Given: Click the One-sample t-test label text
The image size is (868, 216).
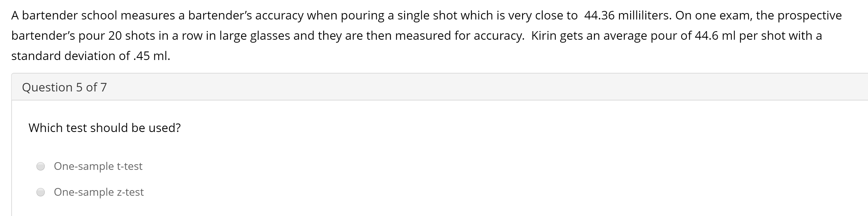Looking at the screenshot, I should (99, 166).
